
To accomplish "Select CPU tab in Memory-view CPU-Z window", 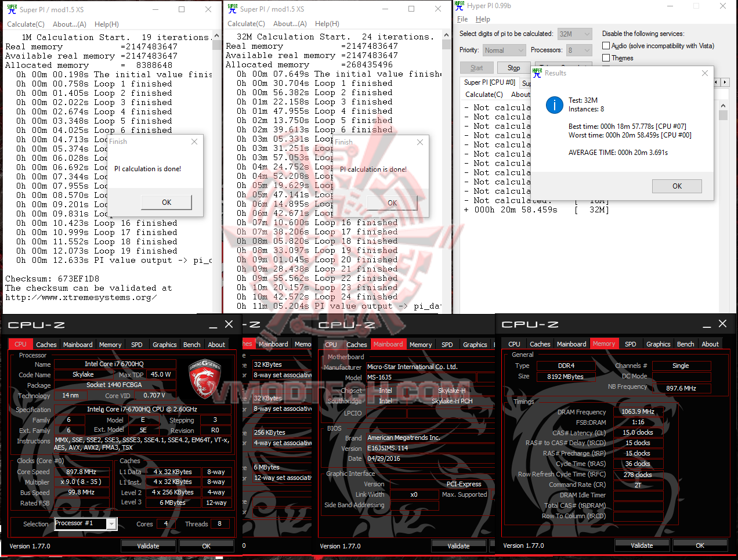I will pos(514,344).
